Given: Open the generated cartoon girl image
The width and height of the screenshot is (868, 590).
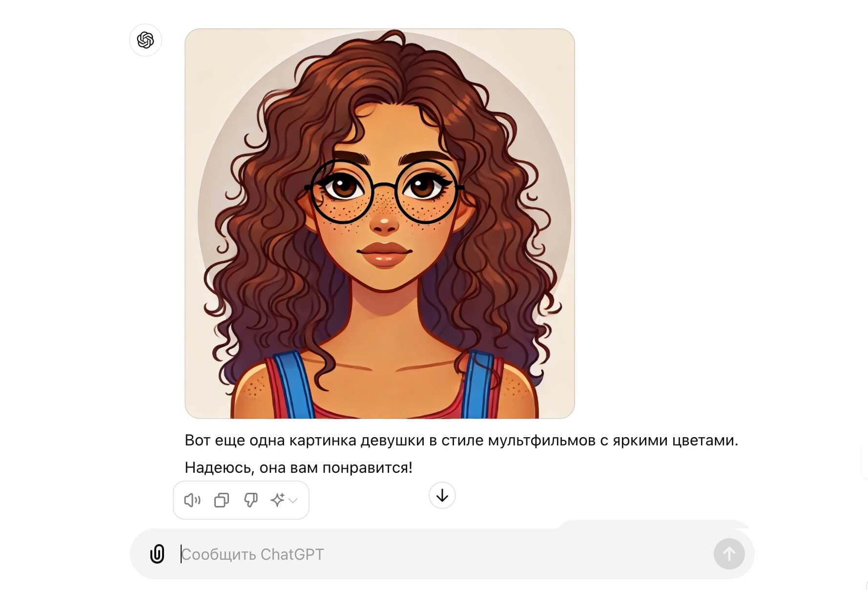Looking at the screenshot, I should [380, 224].
